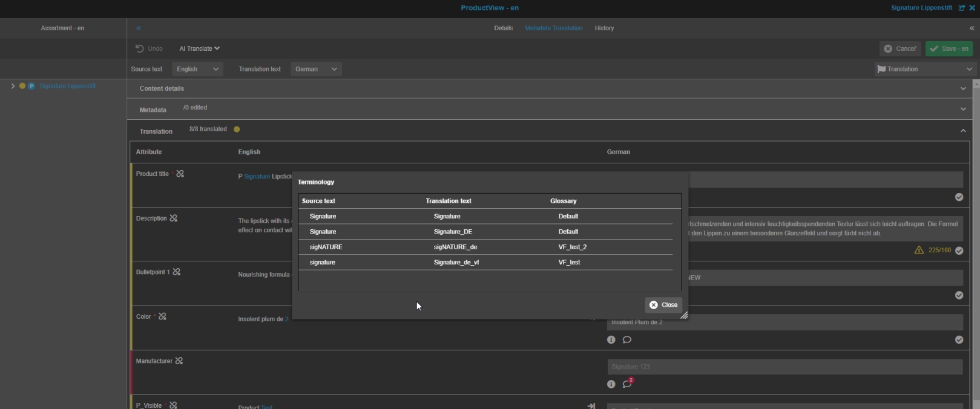The width and height of the screenshot is (980, 409).
Task: Click the unlink icon next to Product title
Action: pos(180,174)
